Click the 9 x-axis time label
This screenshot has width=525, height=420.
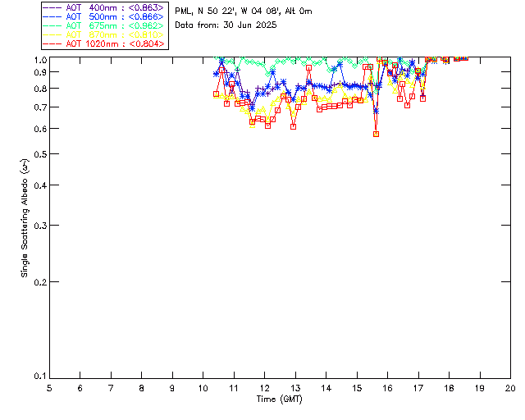[x=172, y=389]
